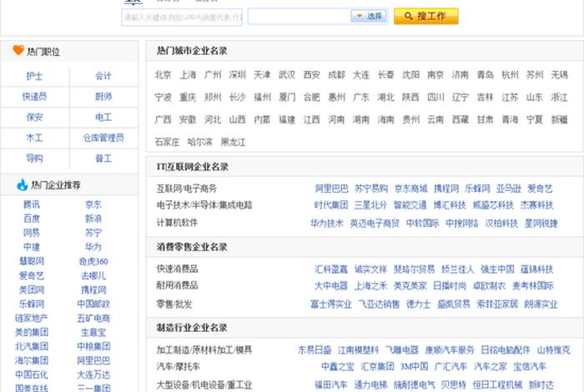Open the 重庆 city link
The width and height of the screenshot is (584, 392).
click(x=188, y=97)
